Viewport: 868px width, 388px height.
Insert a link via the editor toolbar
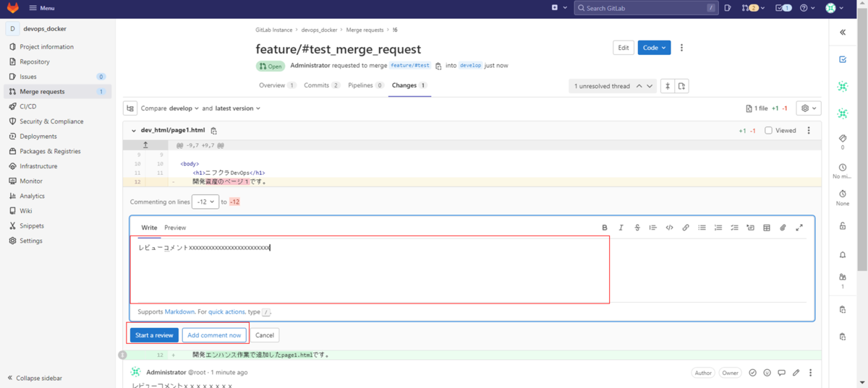click(x=686, y=228)
